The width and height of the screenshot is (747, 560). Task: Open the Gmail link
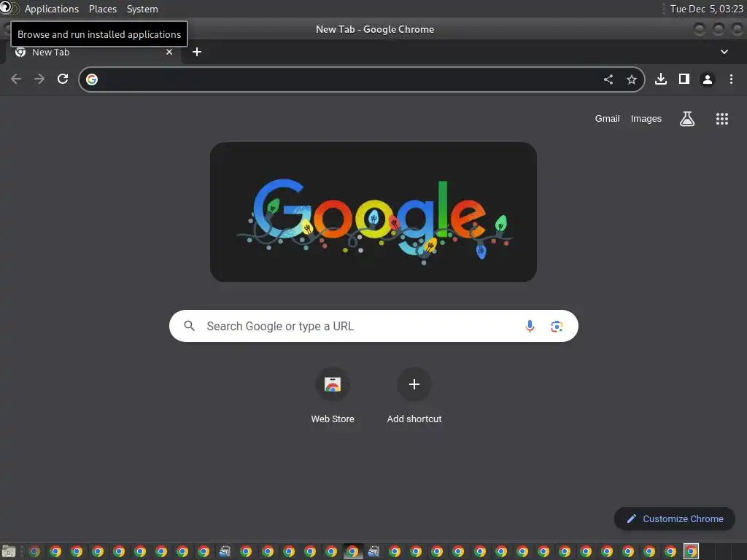click(x=607, y=119)
